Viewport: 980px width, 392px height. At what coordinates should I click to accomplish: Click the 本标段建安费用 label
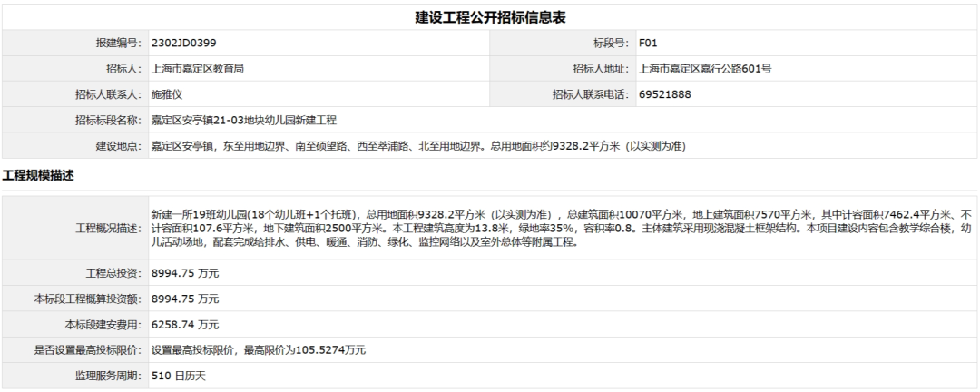point(104,325)
